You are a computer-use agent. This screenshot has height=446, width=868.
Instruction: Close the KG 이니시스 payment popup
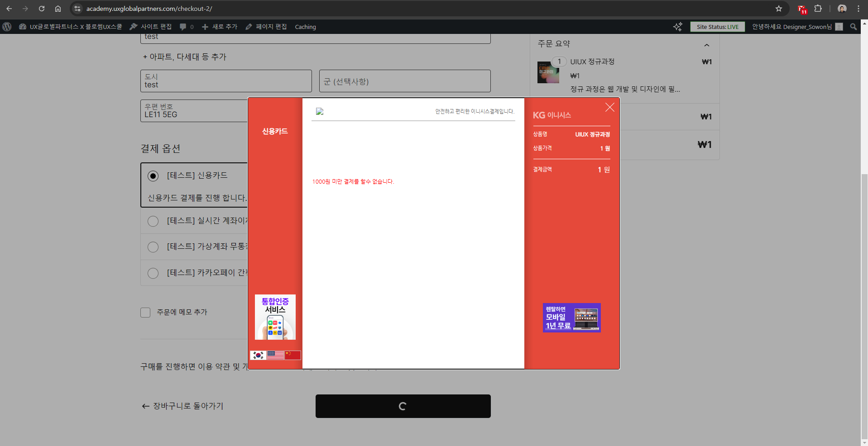[610, 107]
